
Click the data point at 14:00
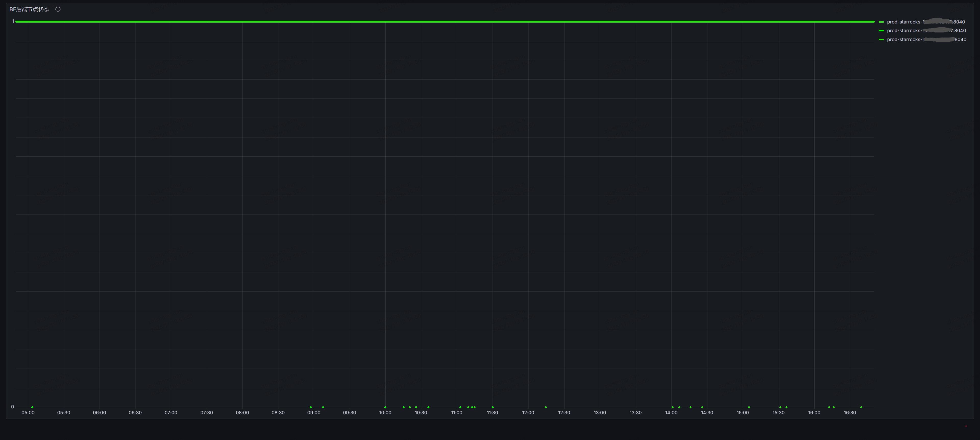coord(673,407)
